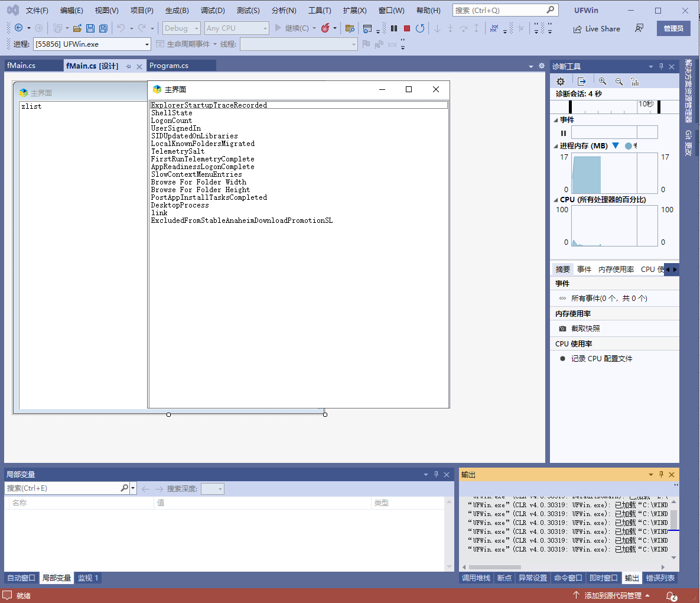Click the record CPU profile link

click(x=602, y=359)
